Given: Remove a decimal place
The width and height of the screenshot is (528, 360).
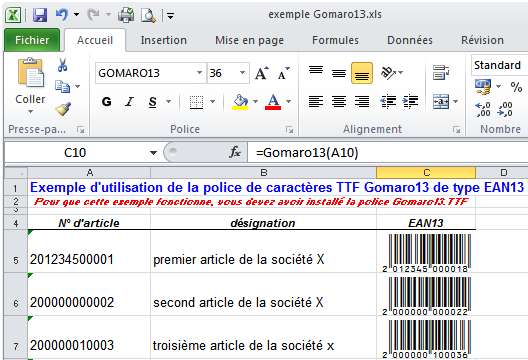Looking at the screenshot, I should 505,109.
